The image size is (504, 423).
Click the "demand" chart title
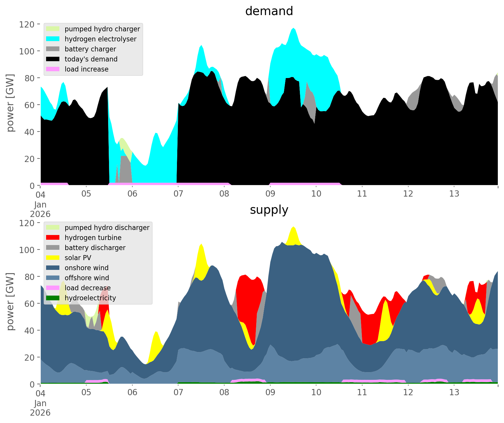pyautogui.click(x=269, y=11)
